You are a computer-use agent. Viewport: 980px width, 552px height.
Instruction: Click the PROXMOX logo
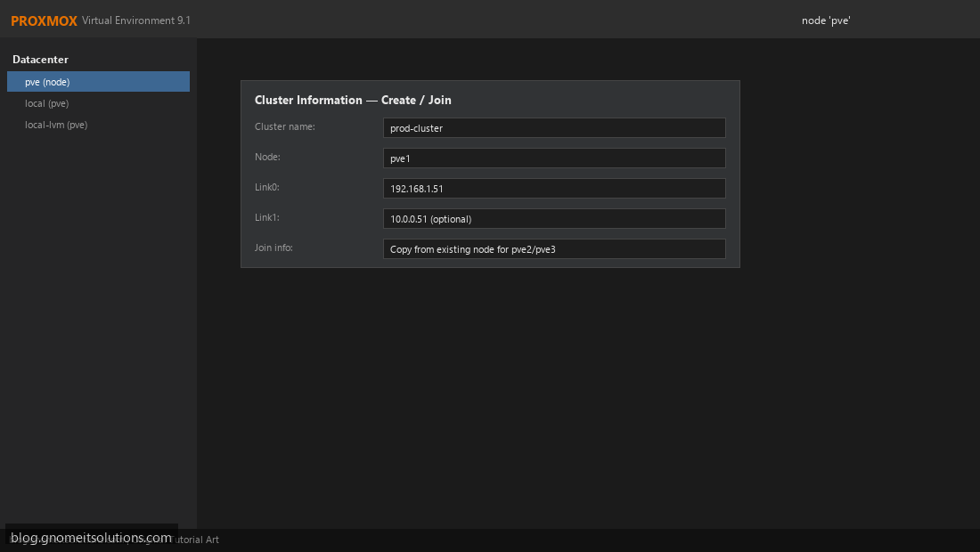[x=44, y=20]
